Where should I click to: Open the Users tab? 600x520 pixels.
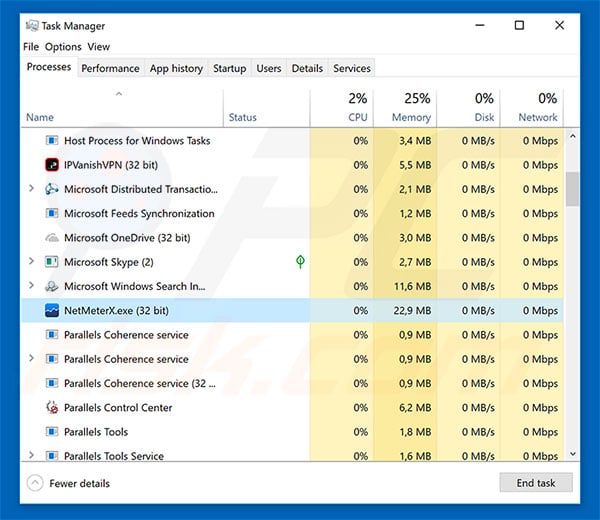(269, 68)
